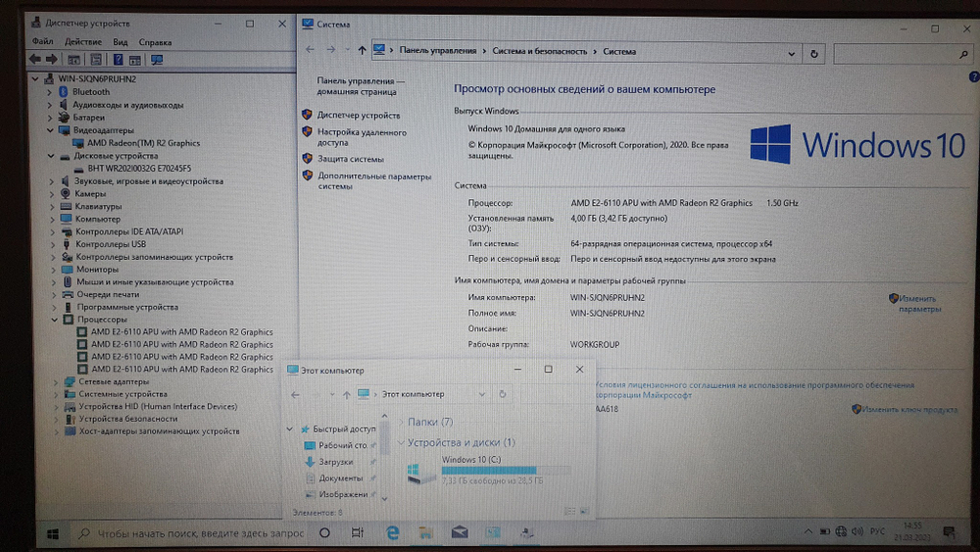Open Диспетчер устройств link in System window
Image resolution: width=980 pixels, height=552 pixels.
click(x=358, y=115)
